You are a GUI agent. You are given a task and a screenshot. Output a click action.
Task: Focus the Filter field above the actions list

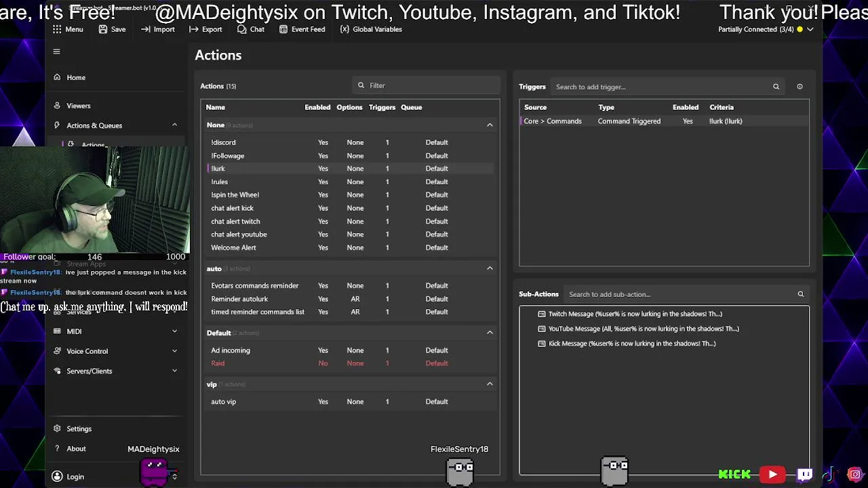(x=427, y=85)
